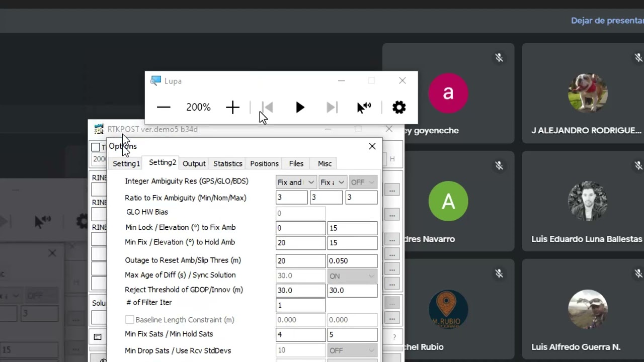Open the Use Rcv StdDevs OFF dropdown
Screen dimensions: 644x362
(x=352, y=350)
